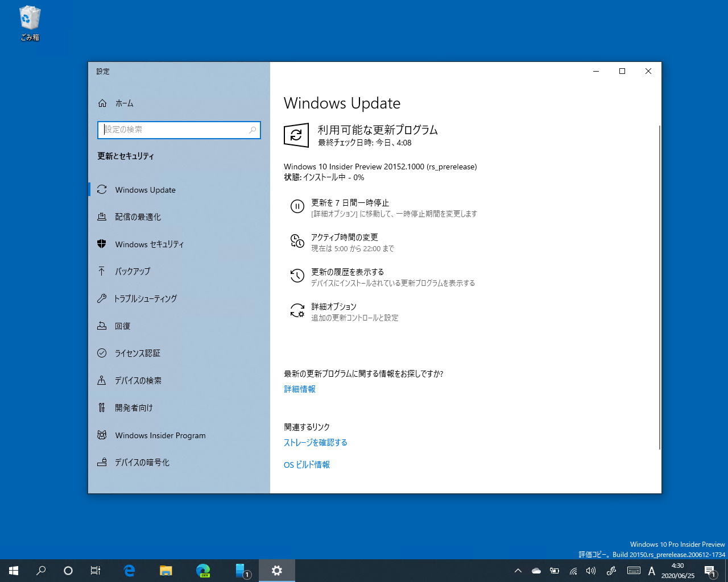Return to Settings ホーム
The height and width of the screenshot is (582, 728).
(x=125, y=103)
